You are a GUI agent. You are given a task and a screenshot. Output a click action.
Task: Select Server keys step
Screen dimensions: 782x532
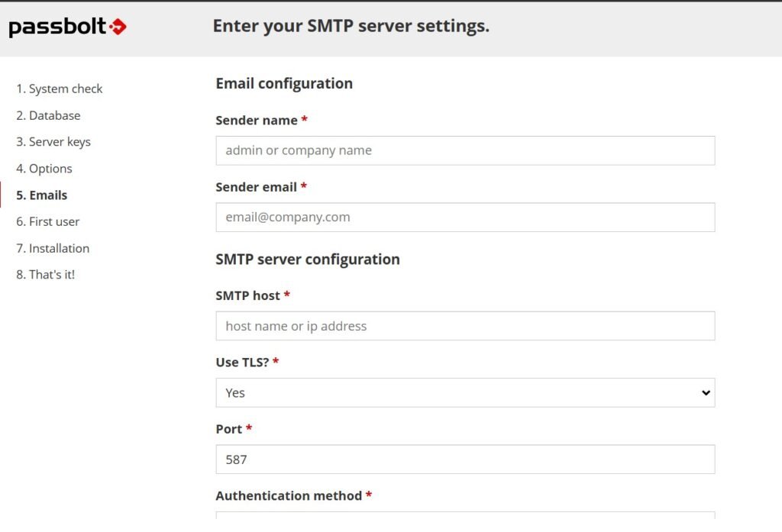tap(53, 142)
